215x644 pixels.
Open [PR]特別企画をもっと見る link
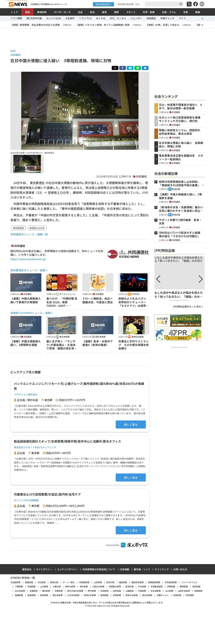pyautogui.click(x=188, y=306)
